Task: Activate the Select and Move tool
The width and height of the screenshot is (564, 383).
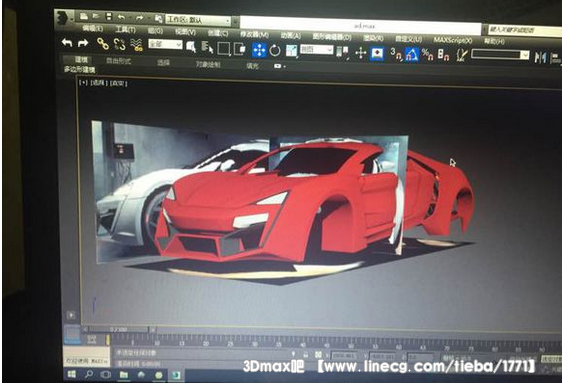Action: 259,50
